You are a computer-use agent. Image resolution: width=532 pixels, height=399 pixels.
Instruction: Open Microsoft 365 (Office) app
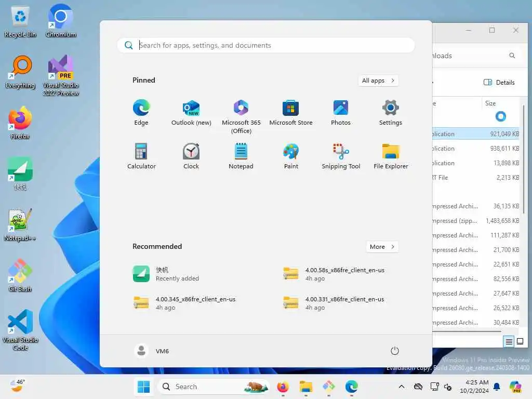pos(241,117)
